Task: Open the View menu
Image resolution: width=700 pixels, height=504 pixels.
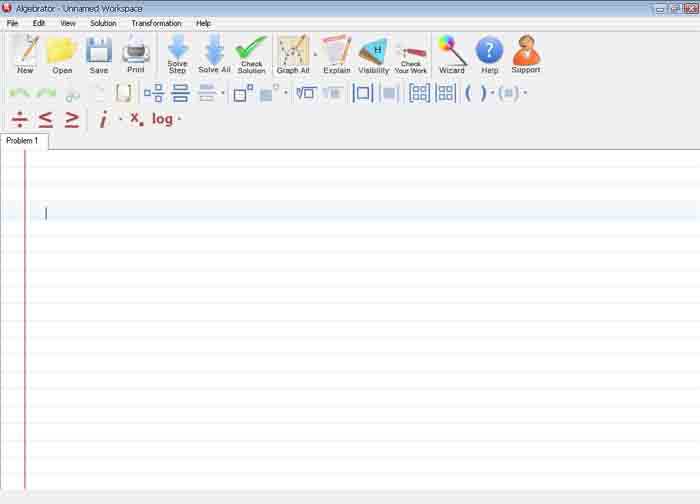Action: pyautogui.click(x=68, y=23)
